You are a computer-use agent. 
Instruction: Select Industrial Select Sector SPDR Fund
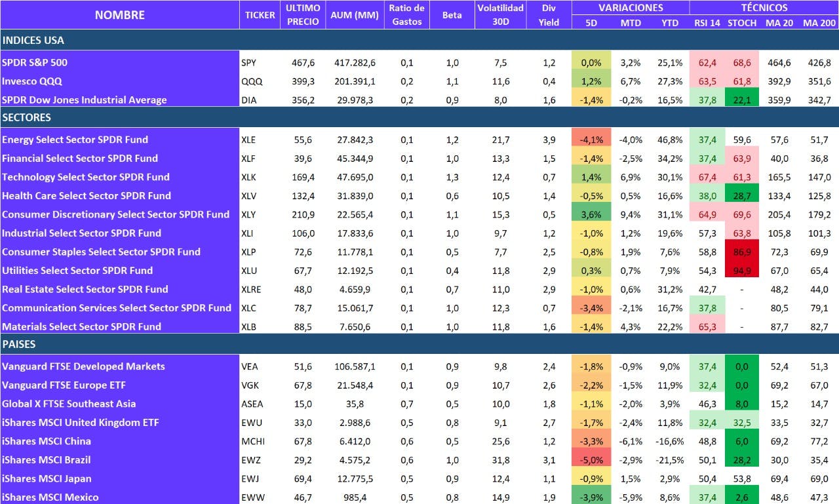(x=120, y=233)
